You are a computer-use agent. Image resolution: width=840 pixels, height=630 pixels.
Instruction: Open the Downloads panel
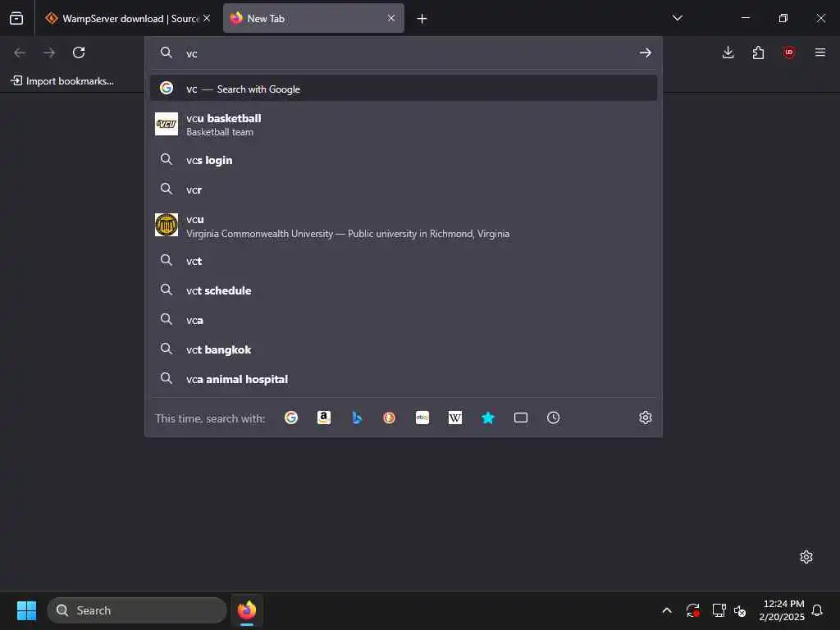(728, 52)
